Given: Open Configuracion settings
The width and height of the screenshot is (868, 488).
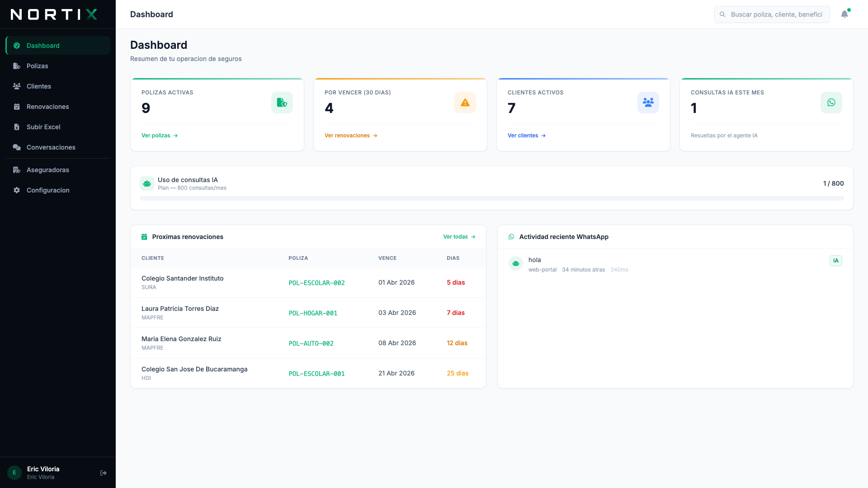Looking at the screenshot, I should pos(47,190).
